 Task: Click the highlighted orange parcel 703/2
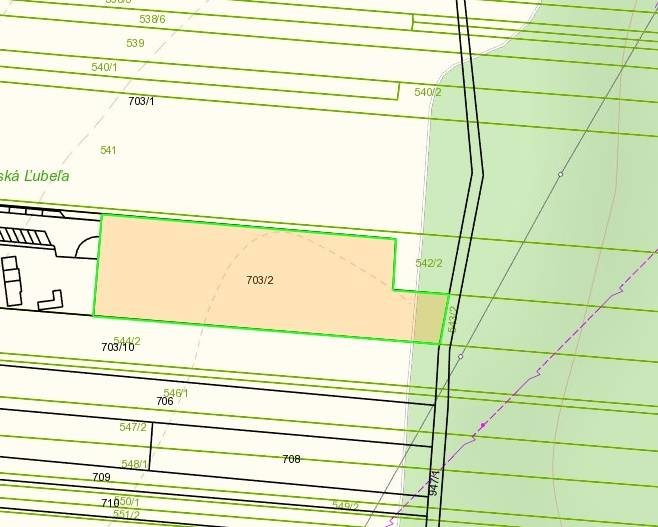pos(259,280)
